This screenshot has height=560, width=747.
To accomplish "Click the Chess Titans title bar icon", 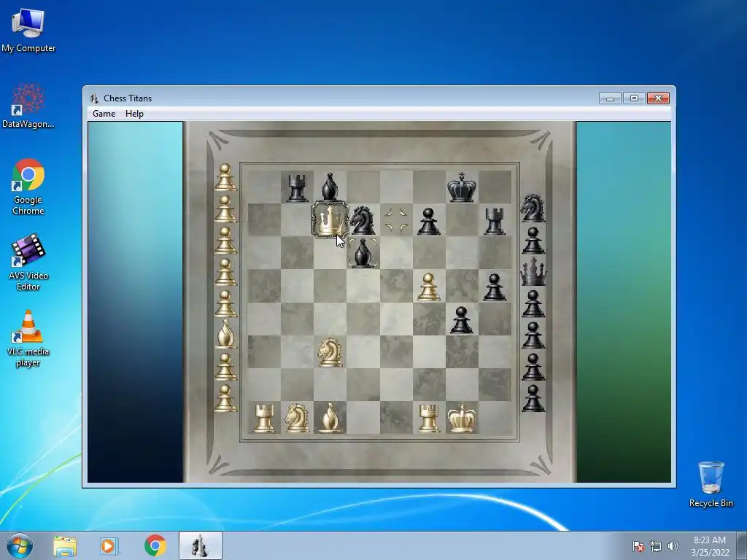I will 94,98.
